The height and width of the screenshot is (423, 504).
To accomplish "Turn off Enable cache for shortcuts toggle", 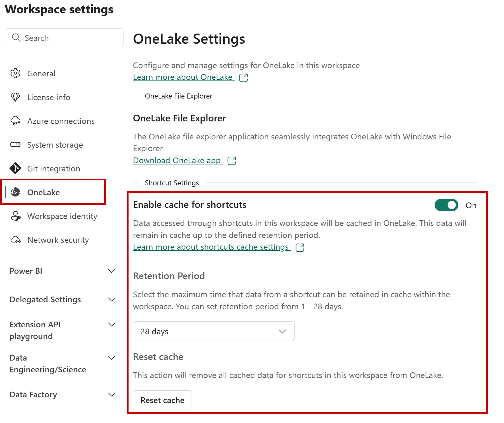I will click(446, 205).
